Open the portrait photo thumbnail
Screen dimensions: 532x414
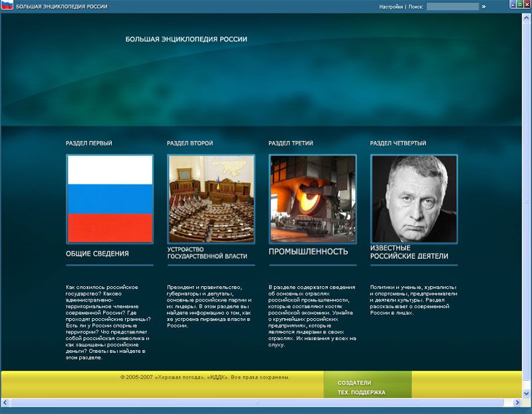click(x=414, y=199)
